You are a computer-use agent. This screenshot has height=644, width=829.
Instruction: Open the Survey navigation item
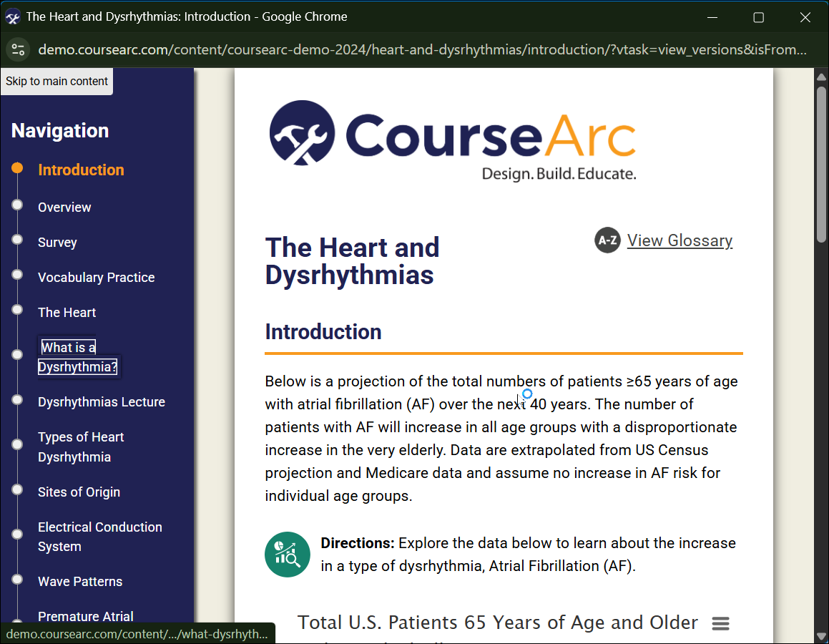click(x=57, y=242)
